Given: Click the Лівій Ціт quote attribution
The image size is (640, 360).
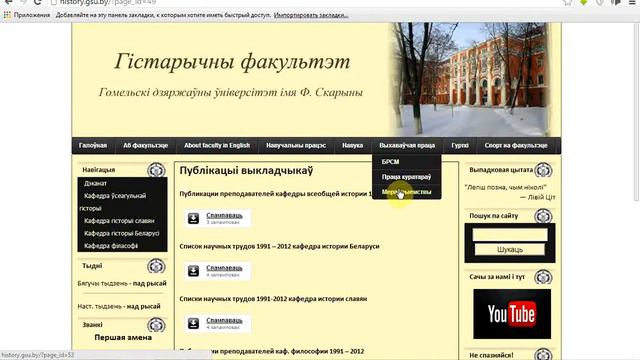Looking at the screenshot, I should click(x=537, y=197).
